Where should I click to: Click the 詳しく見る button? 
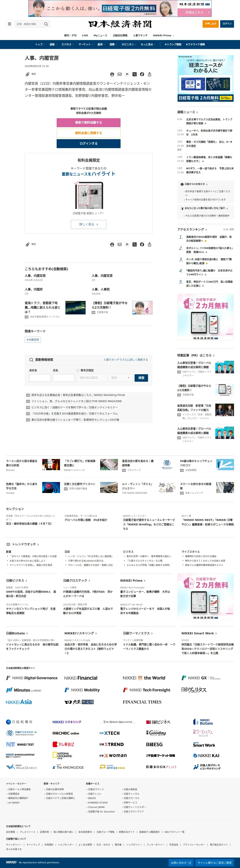[x=89, y=224]
